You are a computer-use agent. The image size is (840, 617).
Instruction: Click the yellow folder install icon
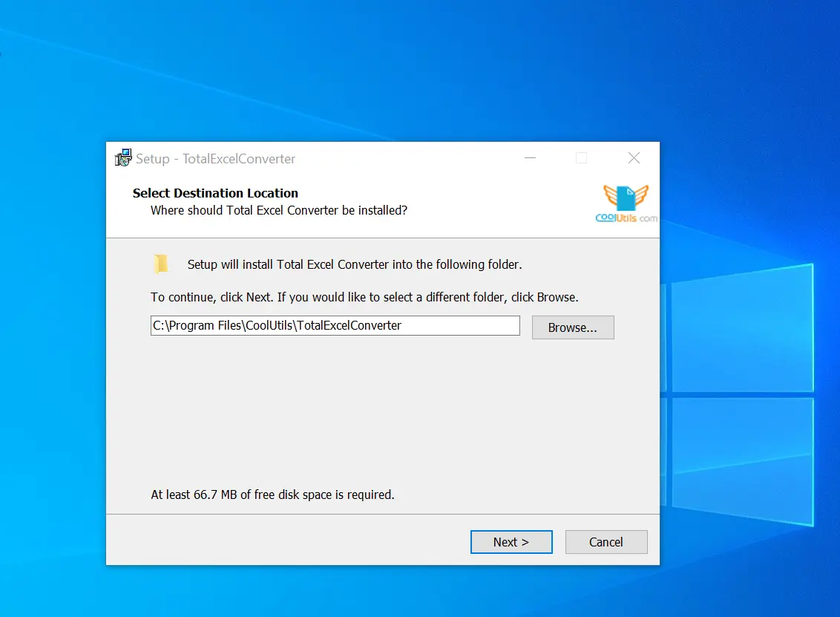coord(162,264)
